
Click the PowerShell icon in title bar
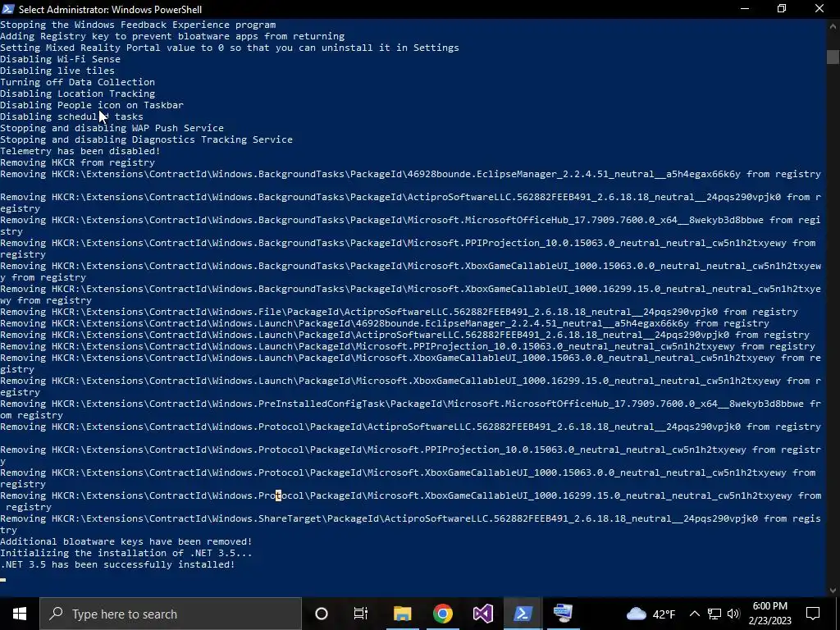point(8,9)
